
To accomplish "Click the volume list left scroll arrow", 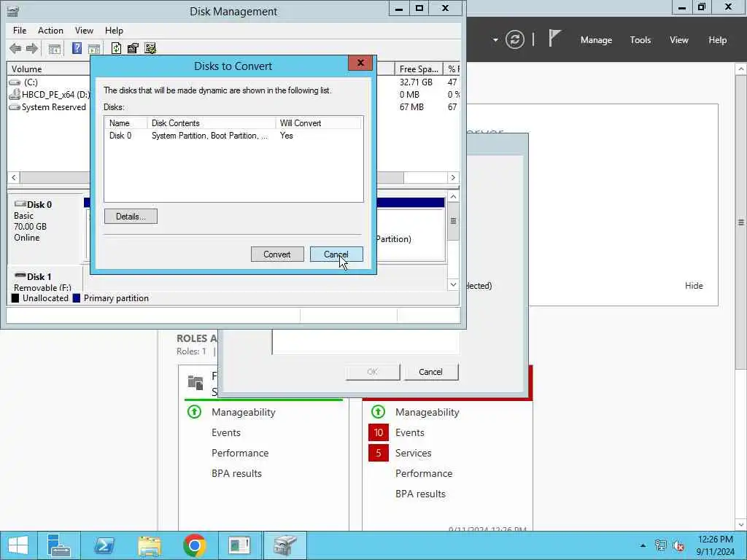I will point(14,178).
